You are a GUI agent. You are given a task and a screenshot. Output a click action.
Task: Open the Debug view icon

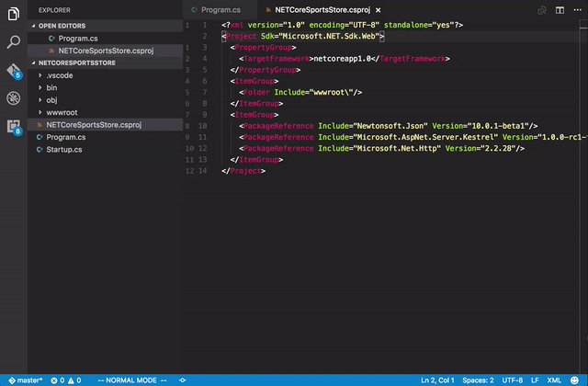click(x=14, y=97)
